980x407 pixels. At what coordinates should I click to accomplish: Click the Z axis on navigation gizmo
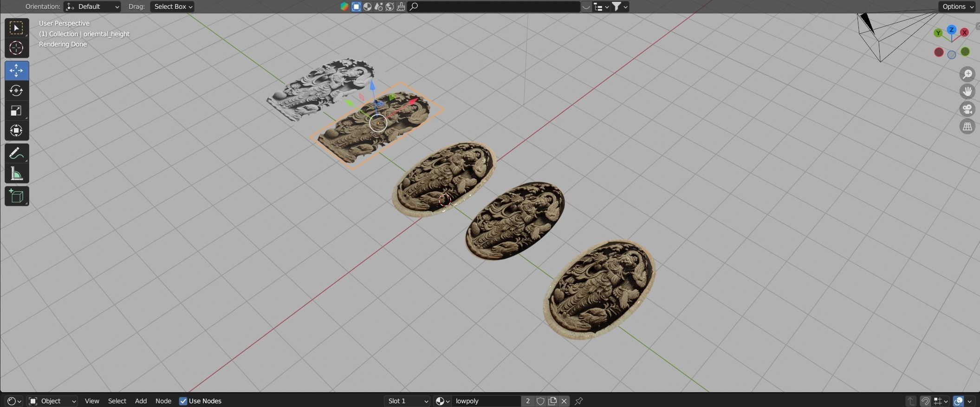952,30
